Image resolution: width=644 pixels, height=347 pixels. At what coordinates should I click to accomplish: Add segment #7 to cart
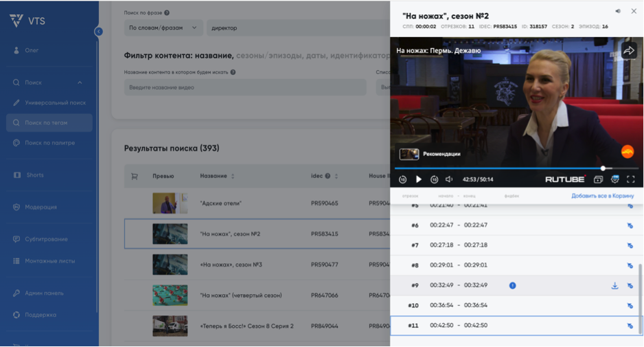click(630, 245)
